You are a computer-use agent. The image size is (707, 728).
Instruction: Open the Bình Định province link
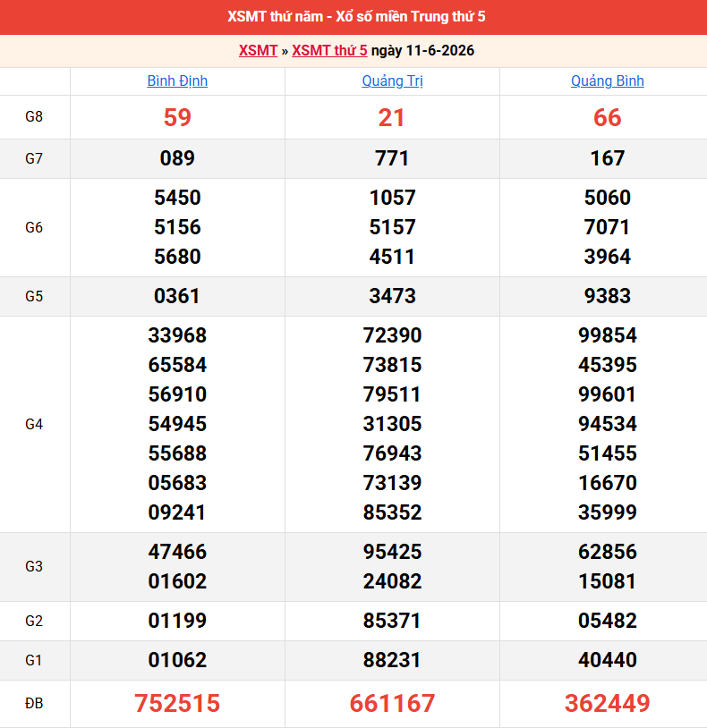177,80
